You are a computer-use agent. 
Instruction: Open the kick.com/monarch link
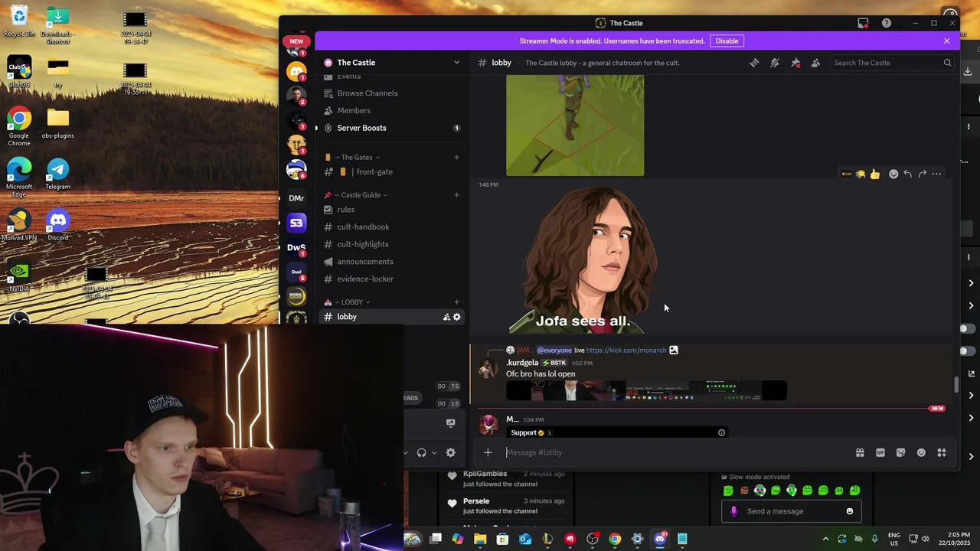coord(626,350)
